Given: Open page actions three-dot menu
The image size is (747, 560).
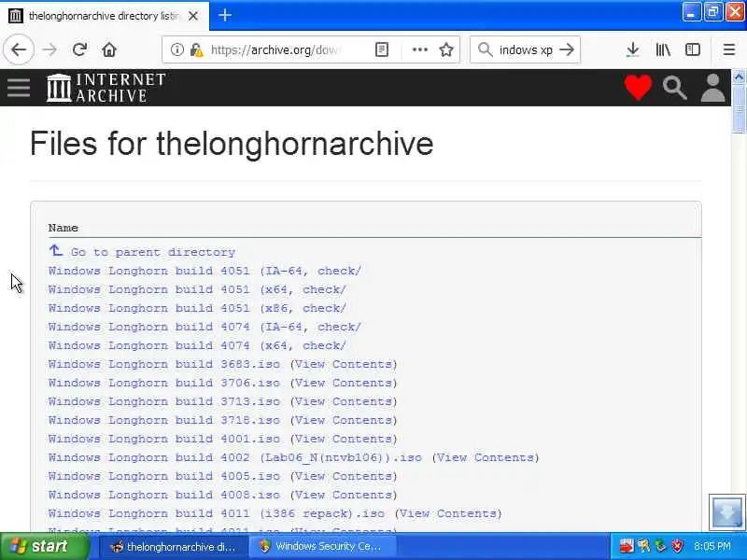Looking at the screenshot, I should click(x=419, y=49).
